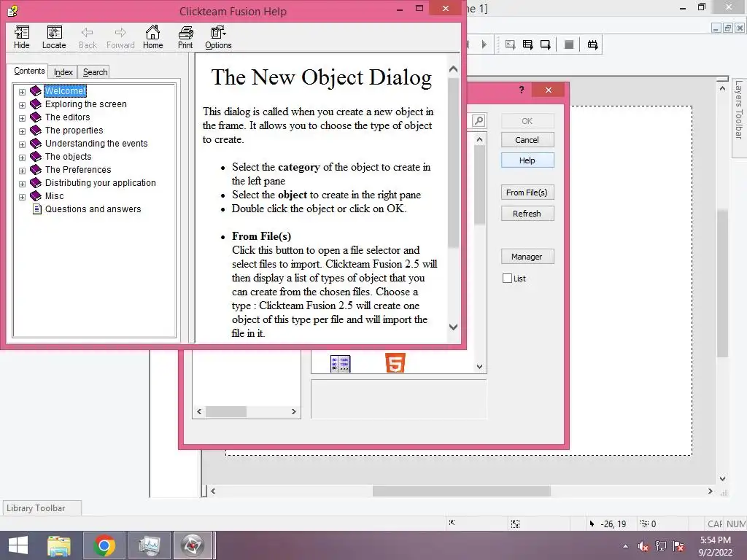Image resolution: width=747 pixels, height=560 pixels.
Task: Expand the Welcome! tree node
Action: click(22, 91)
